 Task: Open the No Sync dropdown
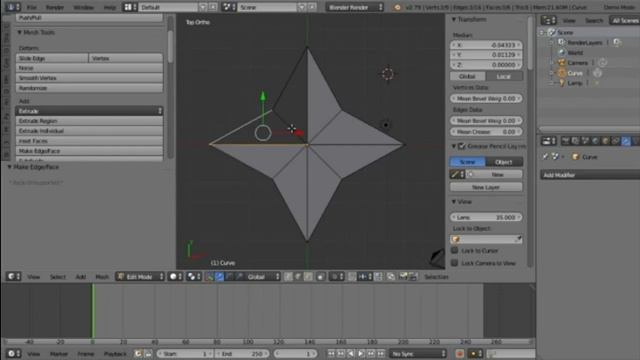tap(418, 353)
